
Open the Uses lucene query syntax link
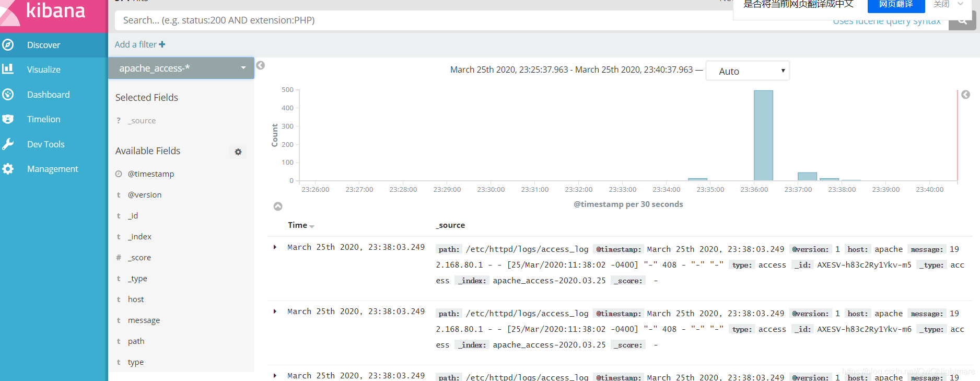886,21
